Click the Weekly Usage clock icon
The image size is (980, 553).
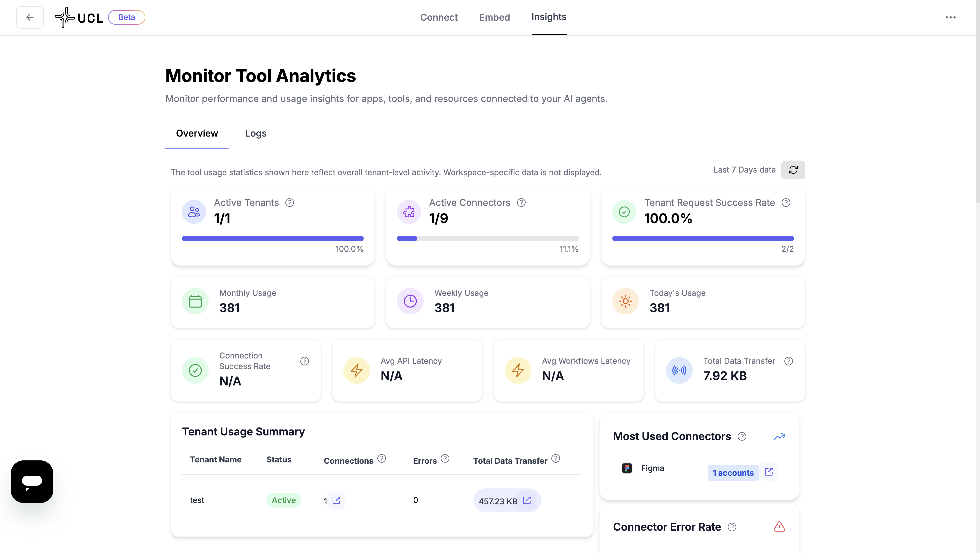tap(410, 301)
